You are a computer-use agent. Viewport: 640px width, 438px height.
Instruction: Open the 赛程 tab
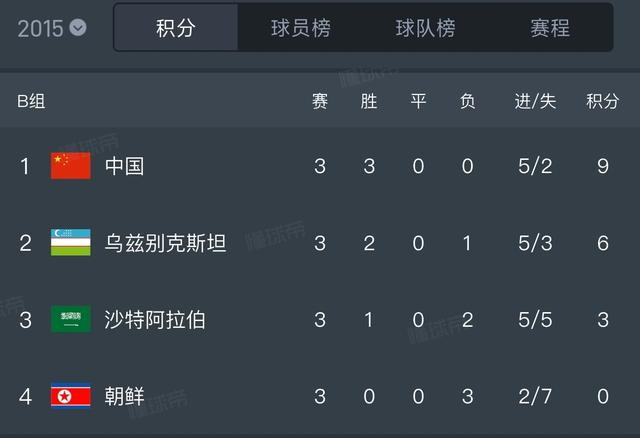click(550, 28)
